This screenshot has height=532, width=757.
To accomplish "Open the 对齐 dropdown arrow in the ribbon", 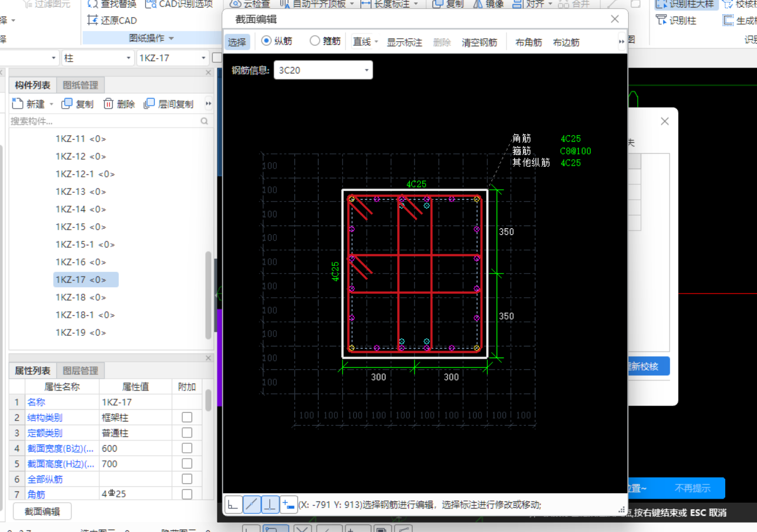I will tap(550, 4).
